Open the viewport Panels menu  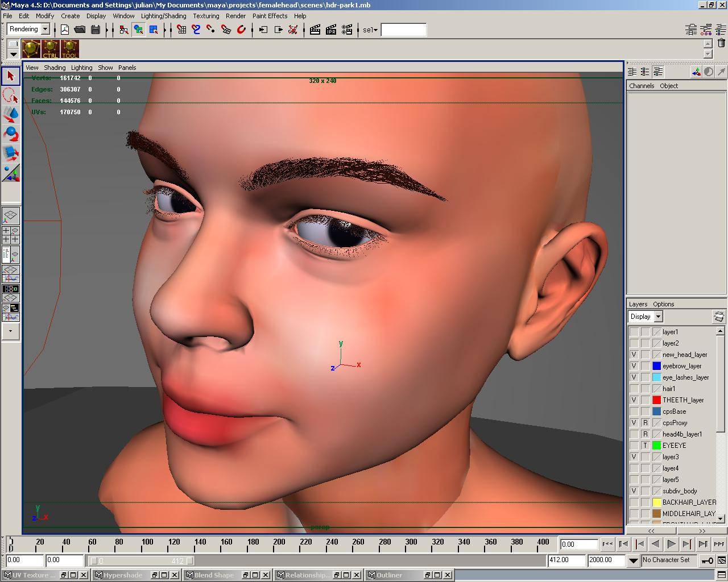pyautogui.click(x=127, y=68)
